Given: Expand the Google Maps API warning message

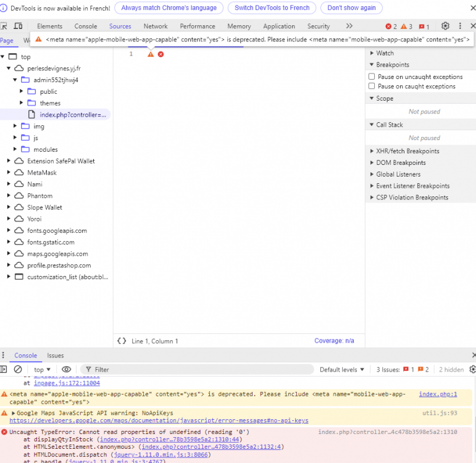Looking at the screenshot, I should pyautogui.click(x=14, y=413).
